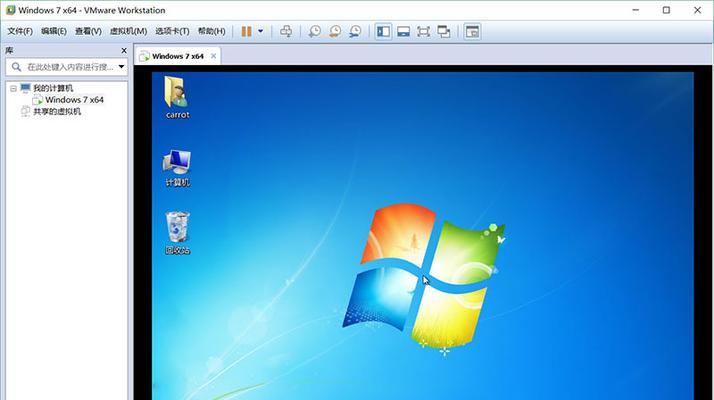Select 我的计算机 in the library tree
This screenshot has height=400, width=714.
point(53,88)
